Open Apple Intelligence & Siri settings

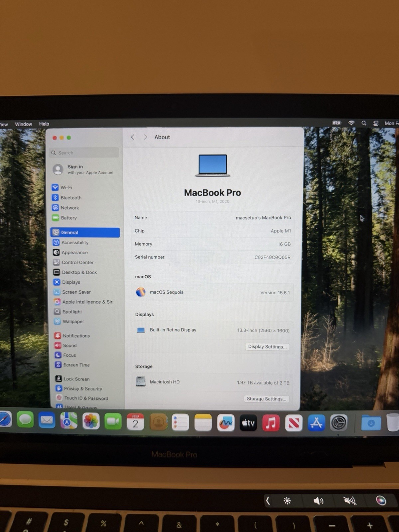pos(84,302)
